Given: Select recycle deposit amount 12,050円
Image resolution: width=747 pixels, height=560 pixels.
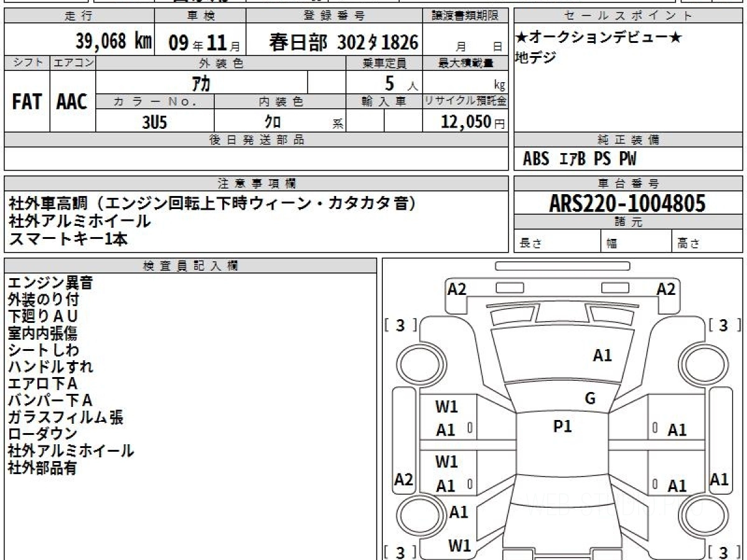Looking at the screenshot, I should pyautogui.click(x=473, y=122).
